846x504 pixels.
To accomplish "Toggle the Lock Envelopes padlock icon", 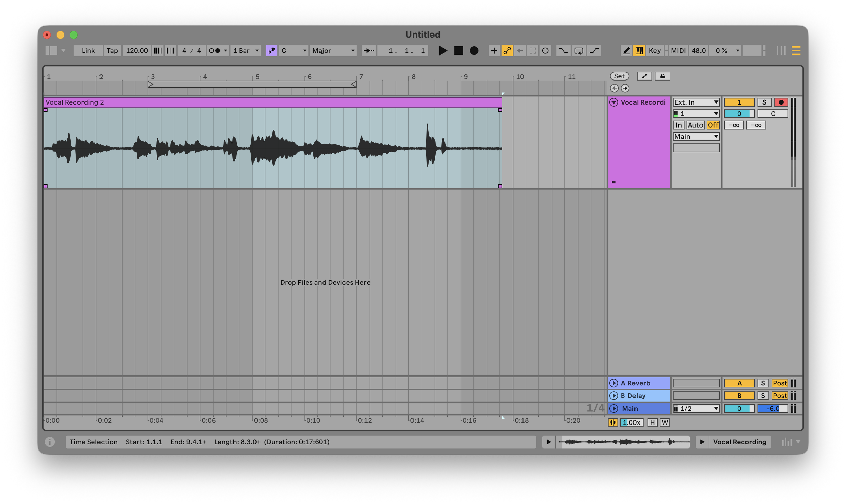I will (663, 76).
